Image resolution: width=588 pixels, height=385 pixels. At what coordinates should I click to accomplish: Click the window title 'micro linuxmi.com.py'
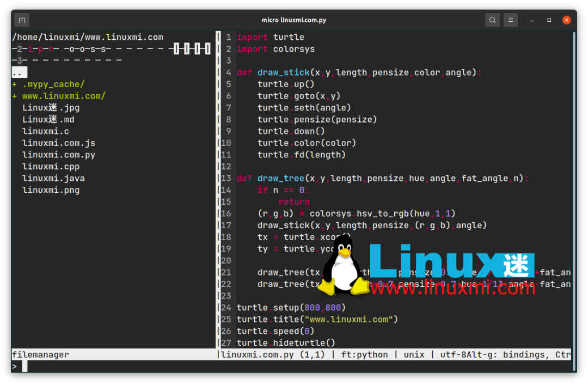click(x=294, y=20)
